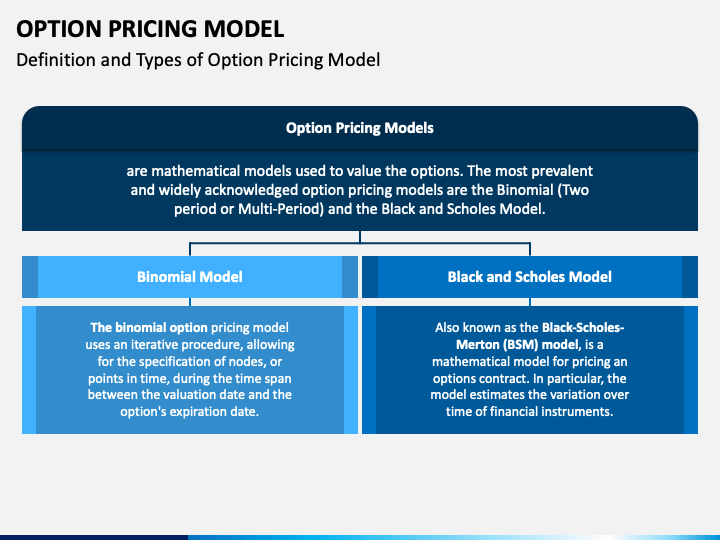
Task: Click right accent bar of Binomial Model header
Action: (350, 277)
